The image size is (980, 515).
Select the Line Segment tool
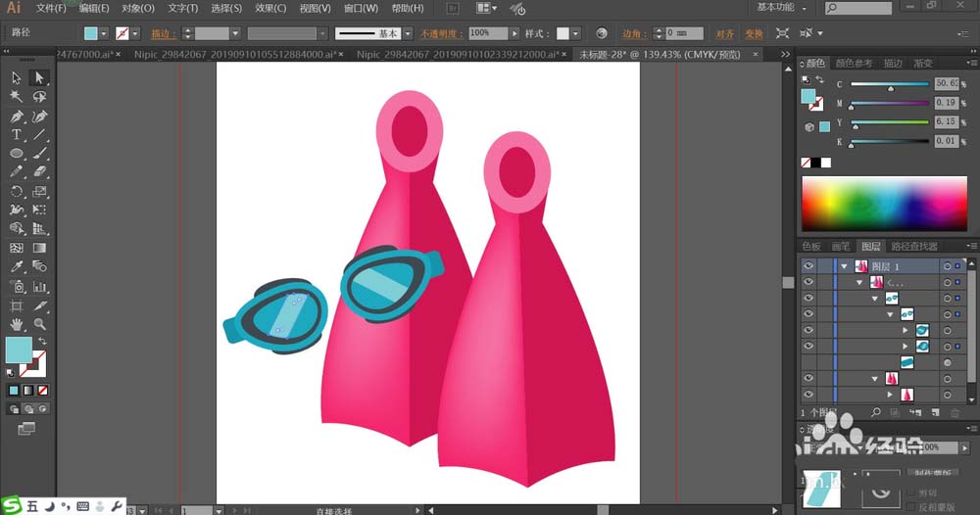pos(39,135)
